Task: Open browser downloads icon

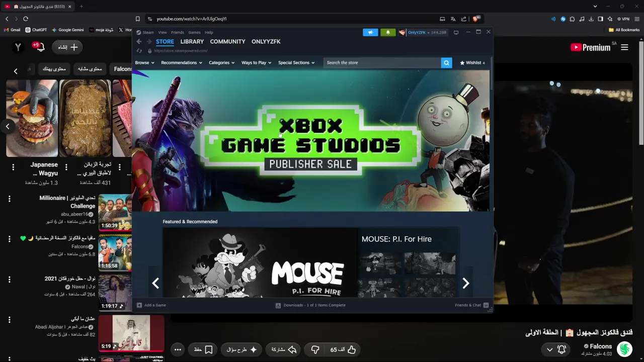Action: [x=591, y=19]
